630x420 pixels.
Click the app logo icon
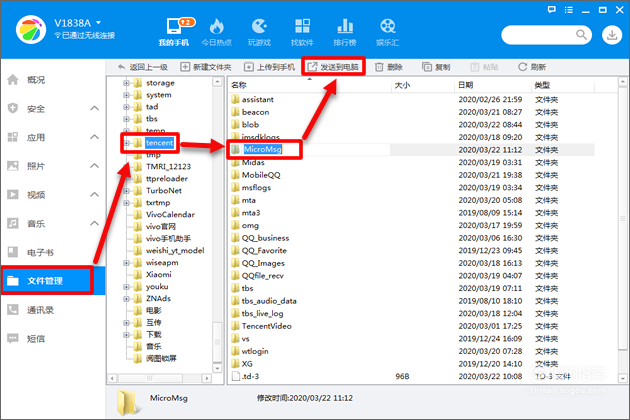click(31, 30)
